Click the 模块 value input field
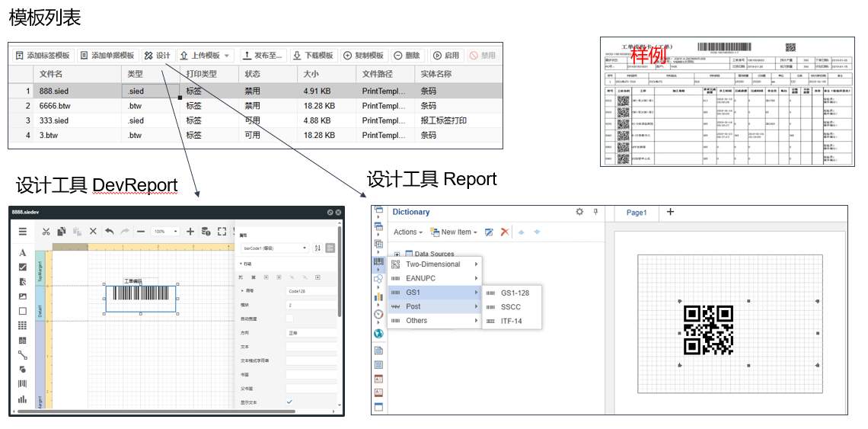 [x=311, y=305]
